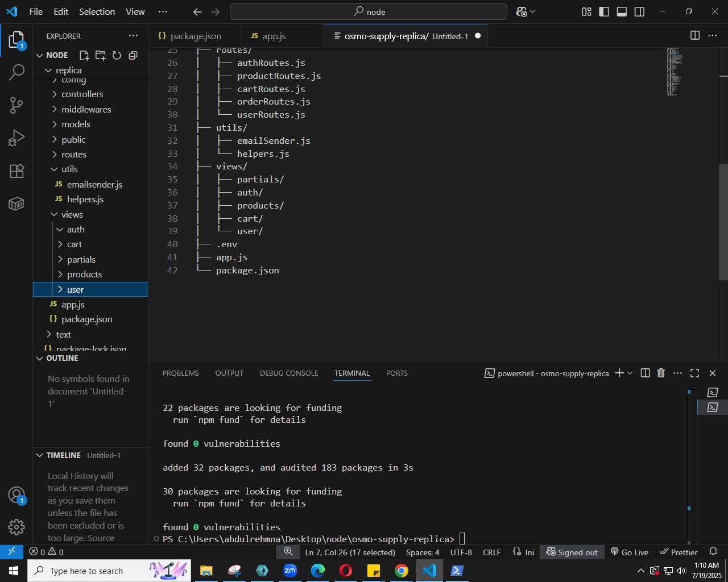Add a new terminal with plus icon
Viewport: 728px width, 582px height.
pyautogui.click(x=619, y=373)
